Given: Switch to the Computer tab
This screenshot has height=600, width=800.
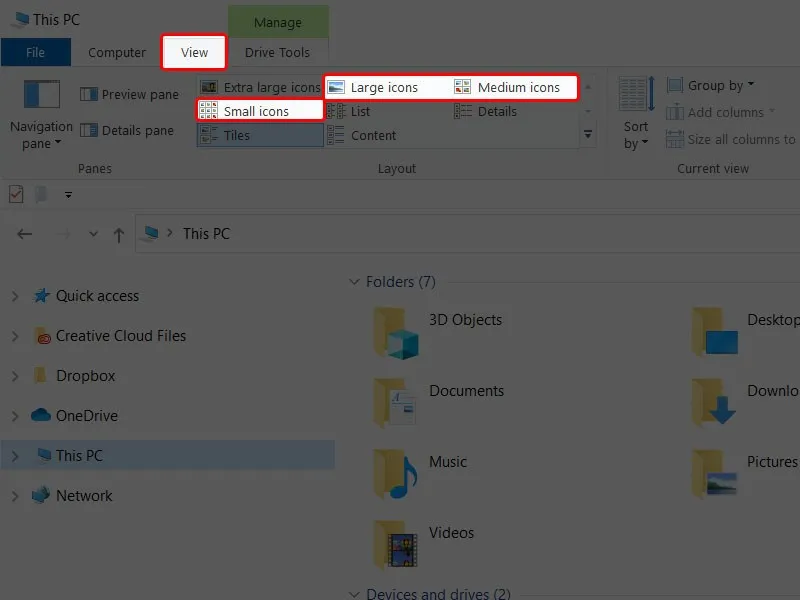Looking at the screenshot, I should (117, 52).
